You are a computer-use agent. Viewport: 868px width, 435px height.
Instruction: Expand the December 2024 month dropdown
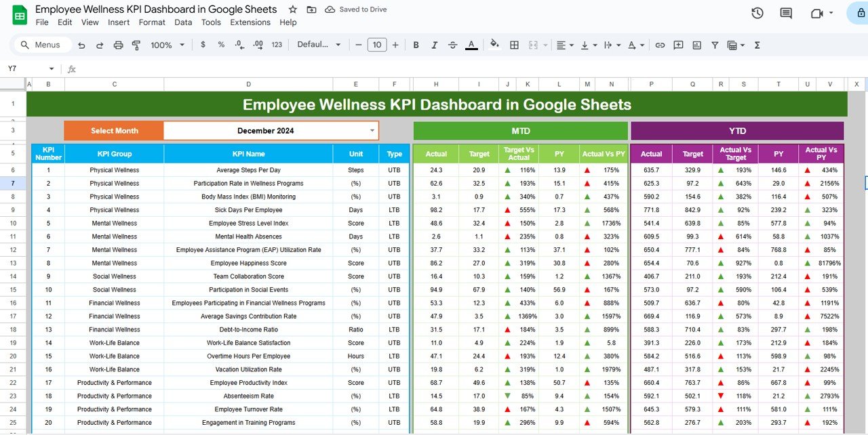pos(372,131)
